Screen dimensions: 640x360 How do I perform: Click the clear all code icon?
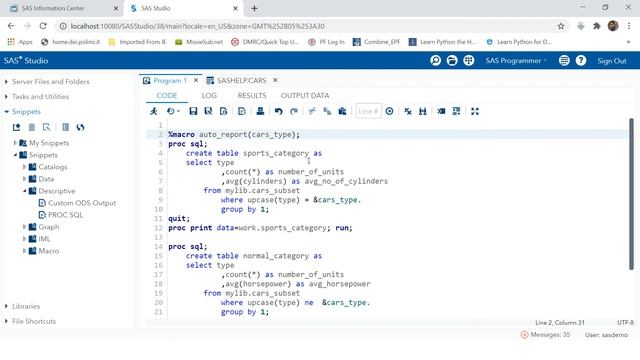[x=408, y=111]
